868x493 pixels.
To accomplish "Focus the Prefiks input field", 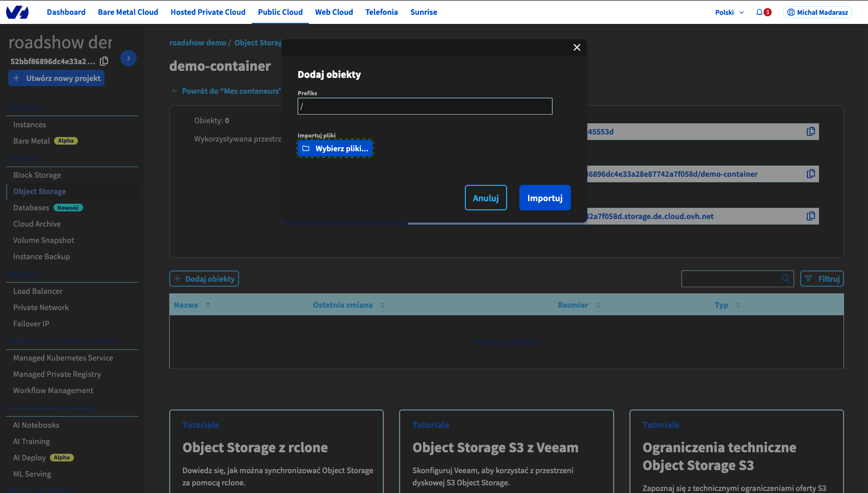I will pos(425,106).
